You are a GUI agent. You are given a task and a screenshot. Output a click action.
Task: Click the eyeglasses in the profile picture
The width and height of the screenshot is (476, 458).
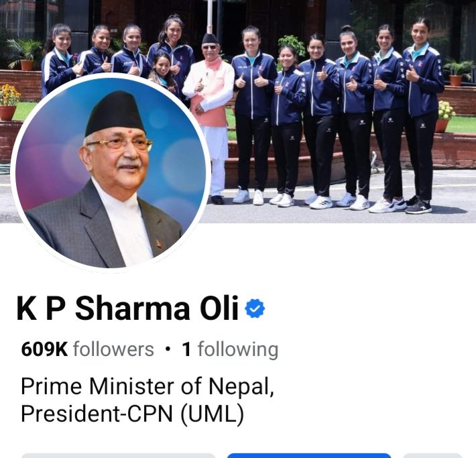120,145
